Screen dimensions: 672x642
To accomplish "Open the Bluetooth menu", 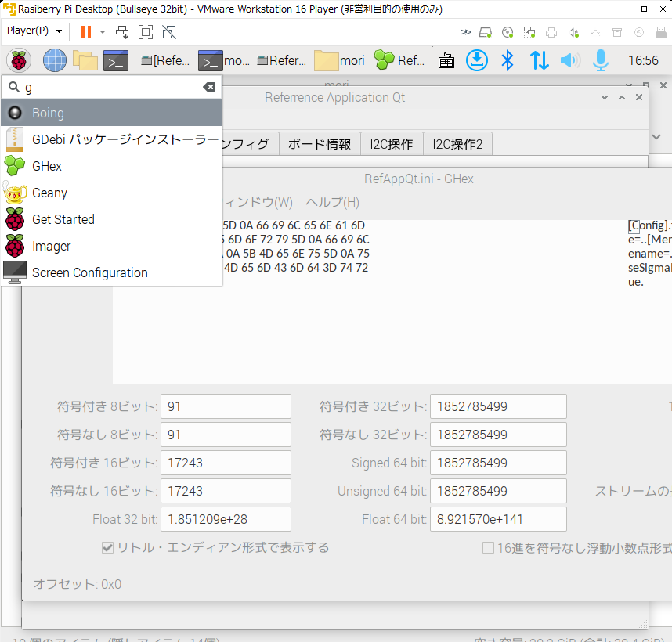I will [x=508, y=60].
